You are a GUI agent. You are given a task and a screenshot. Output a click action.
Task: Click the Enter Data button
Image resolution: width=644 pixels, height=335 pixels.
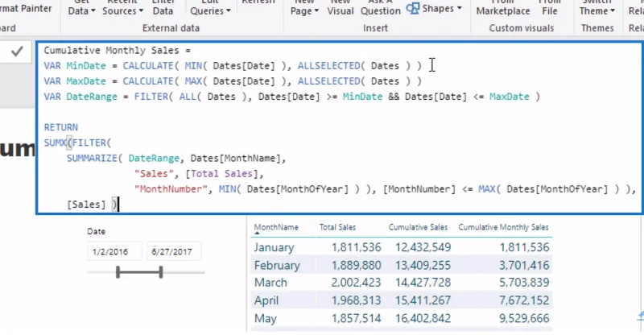(x=163, y=8)
